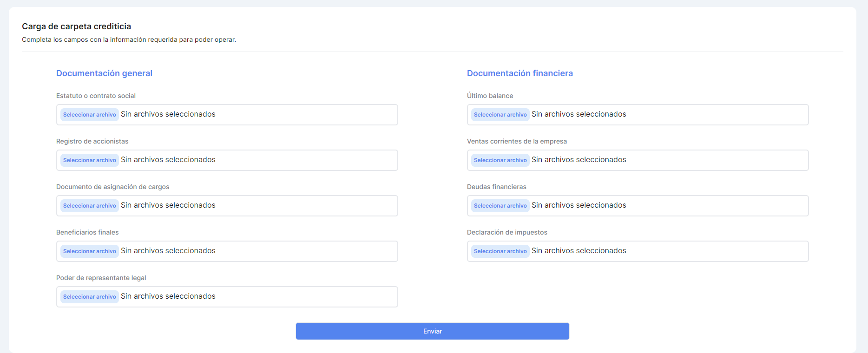Click 'Sin archivos seleccionados' text in Estatuto field

point(168,114)
